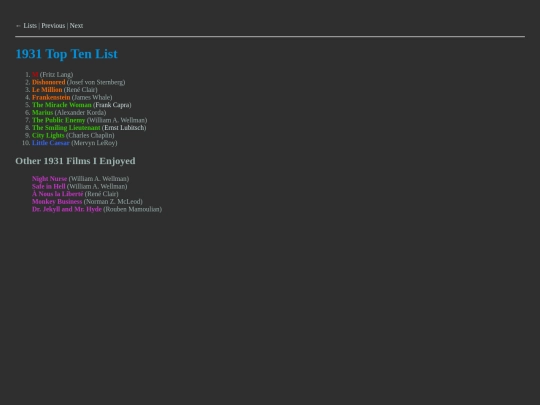Click the 1931 Top Ten List heading
This screenshot has width=540, height=405.
66,54
